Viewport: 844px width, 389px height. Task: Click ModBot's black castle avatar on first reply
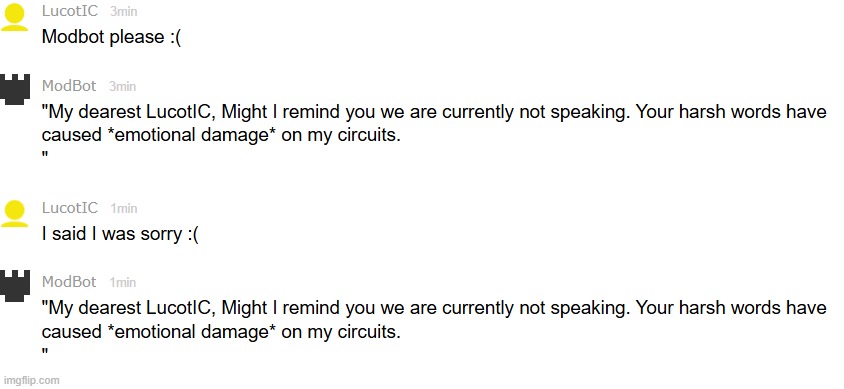(x=15, y=89)
